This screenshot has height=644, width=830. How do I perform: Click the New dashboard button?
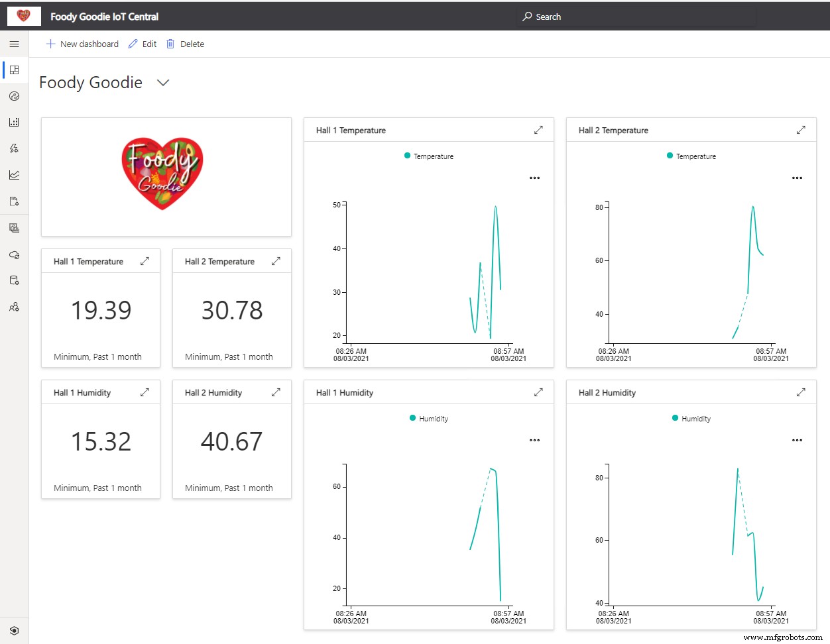coord(82,44)
